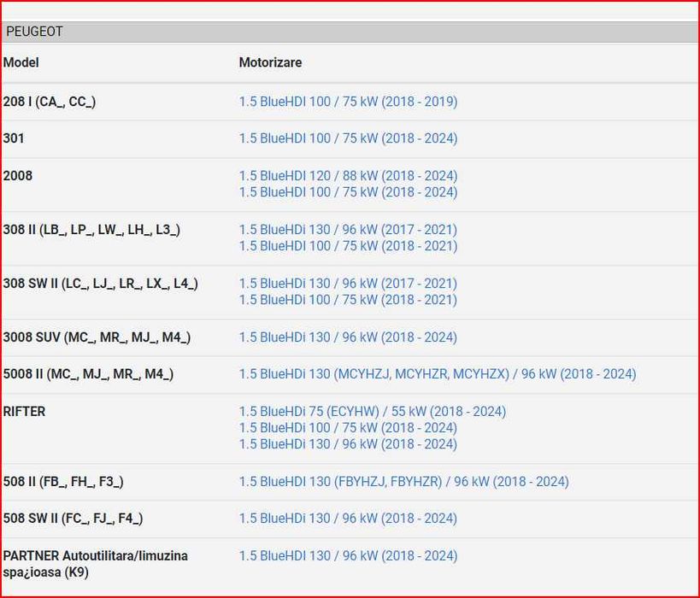Select the 308 II (LB_, LP_, LW_) model cell
This screenshot has height=598, width=700.
click(91, 230)
